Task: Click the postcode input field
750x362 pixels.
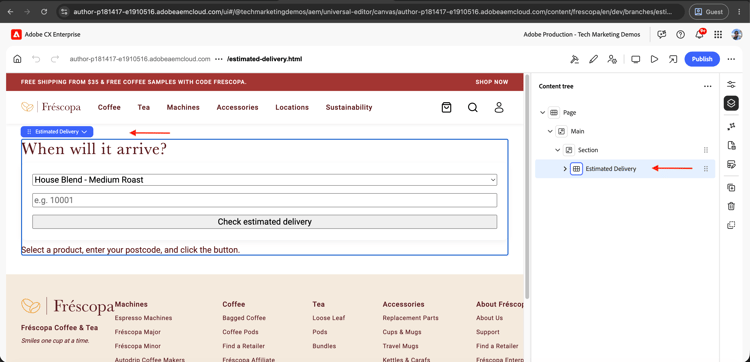Action: point(265,200)
